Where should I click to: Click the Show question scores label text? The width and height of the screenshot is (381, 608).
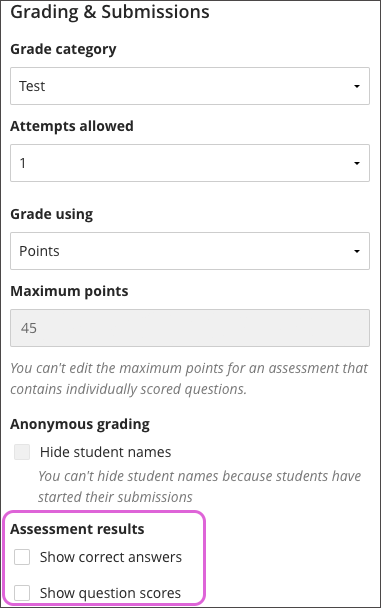(110, 593)
